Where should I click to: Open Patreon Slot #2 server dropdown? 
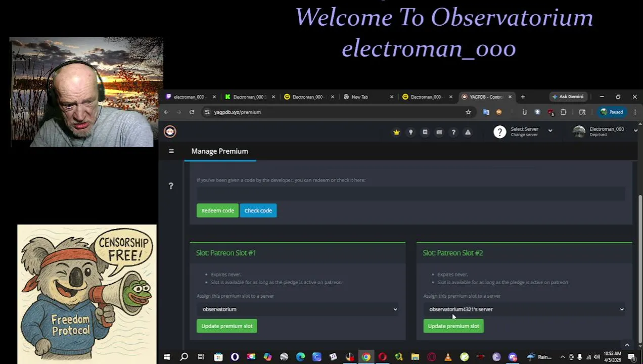(x=524, y=309)
